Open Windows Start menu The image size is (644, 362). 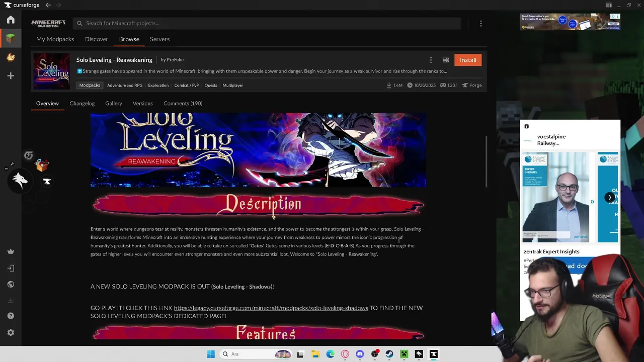click(x=211, y=354)
